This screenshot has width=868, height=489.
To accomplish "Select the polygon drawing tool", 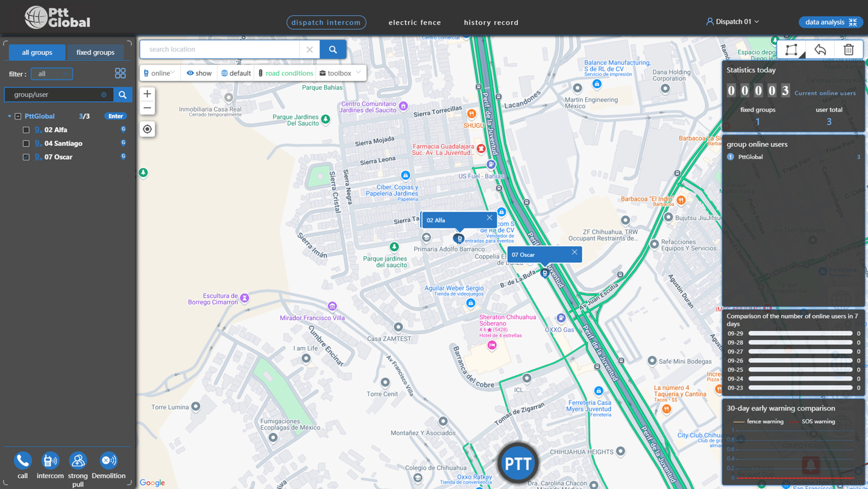I will (791, 50).
